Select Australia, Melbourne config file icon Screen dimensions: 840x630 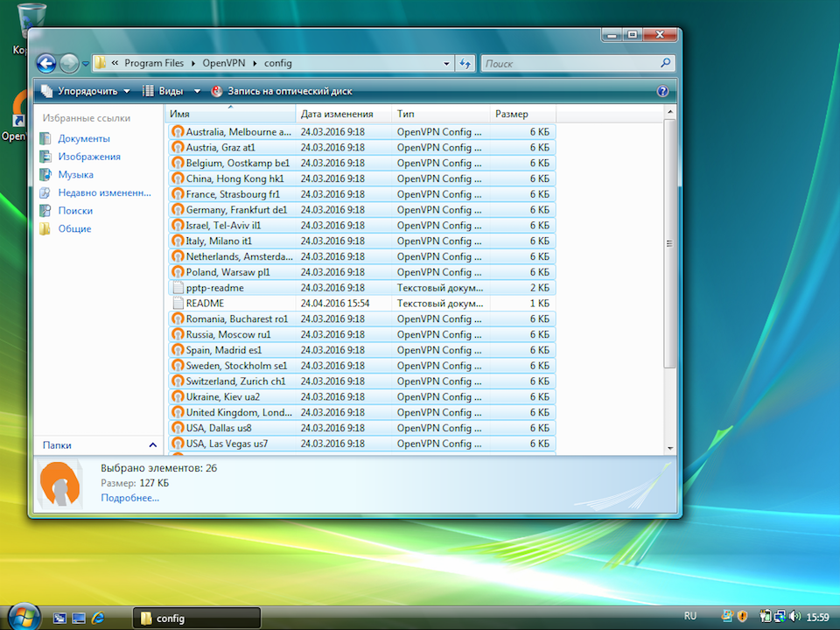[178, 131]
